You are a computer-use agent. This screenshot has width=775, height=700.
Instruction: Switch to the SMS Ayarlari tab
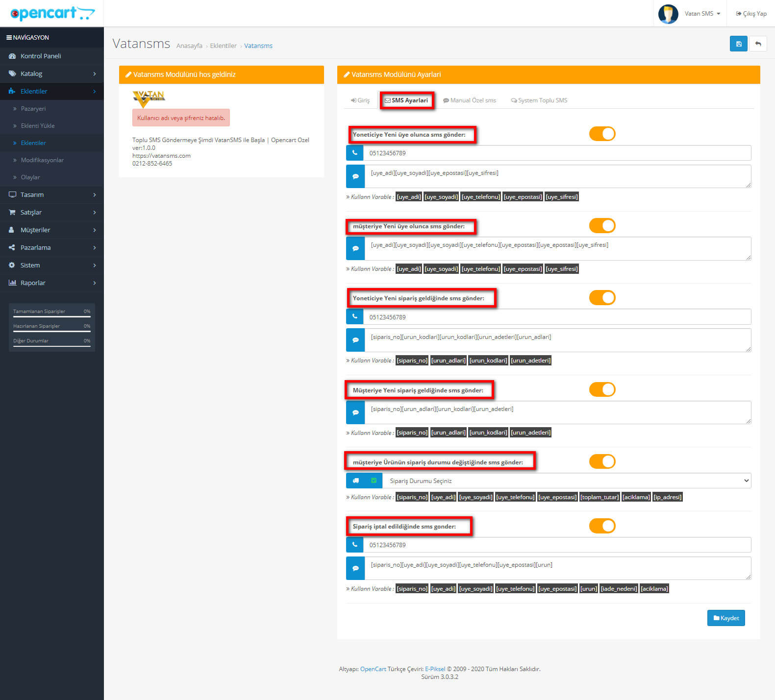[406, 100]
